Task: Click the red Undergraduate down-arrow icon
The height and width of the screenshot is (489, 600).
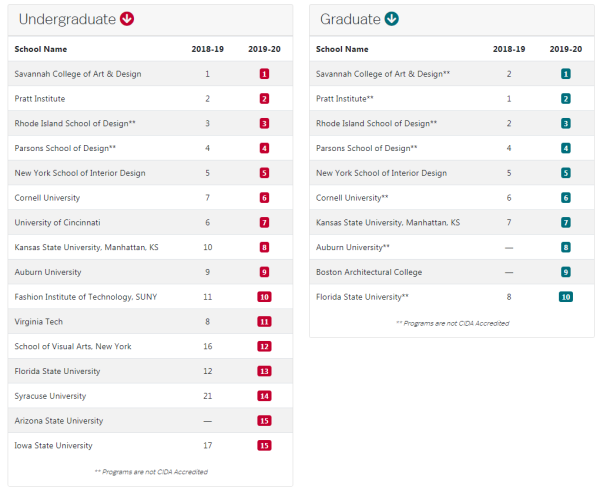Action: (127, 18)
